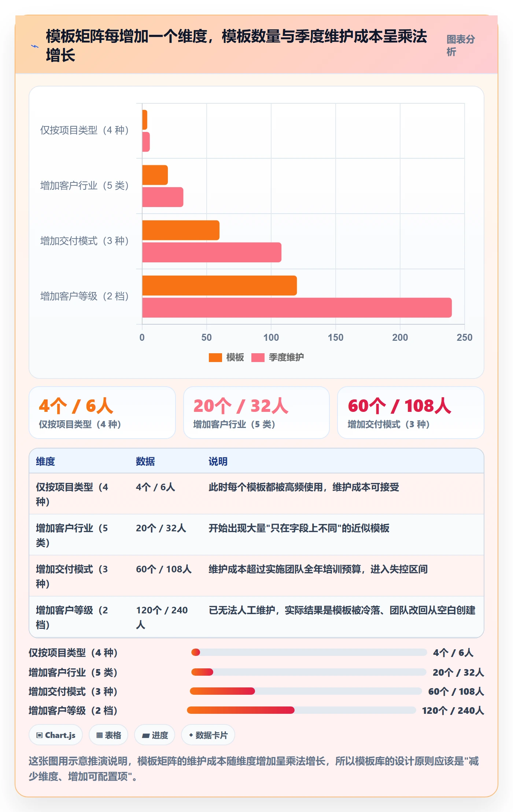Click the footer summary paragraph 这张图用示意推演说明
513x812 pixels.
pos(254,768)
